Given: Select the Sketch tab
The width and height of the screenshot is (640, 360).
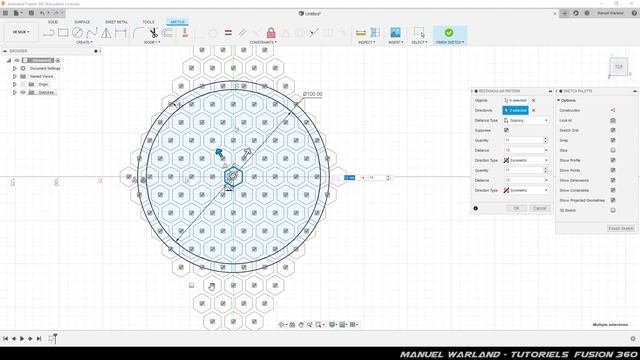Looking at the screenshot, I should pos(177,22).
